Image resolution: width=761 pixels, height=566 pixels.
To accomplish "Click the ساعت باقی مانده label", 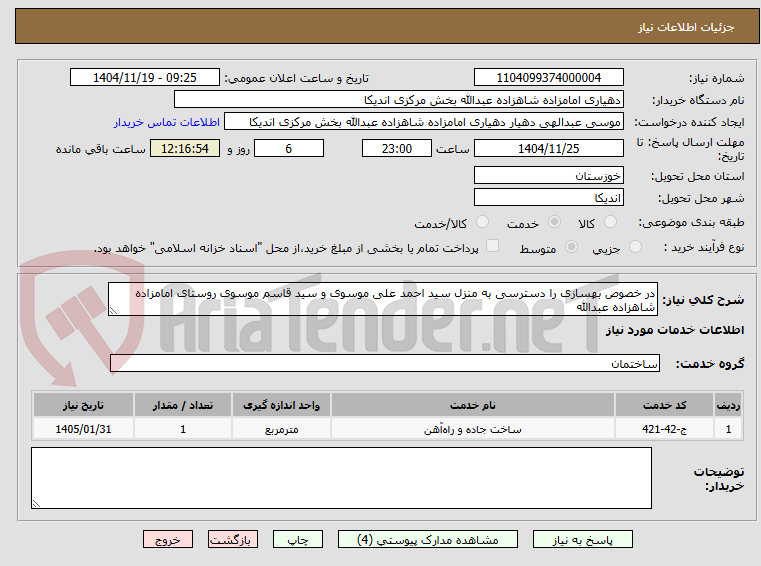I will point(100,149).
